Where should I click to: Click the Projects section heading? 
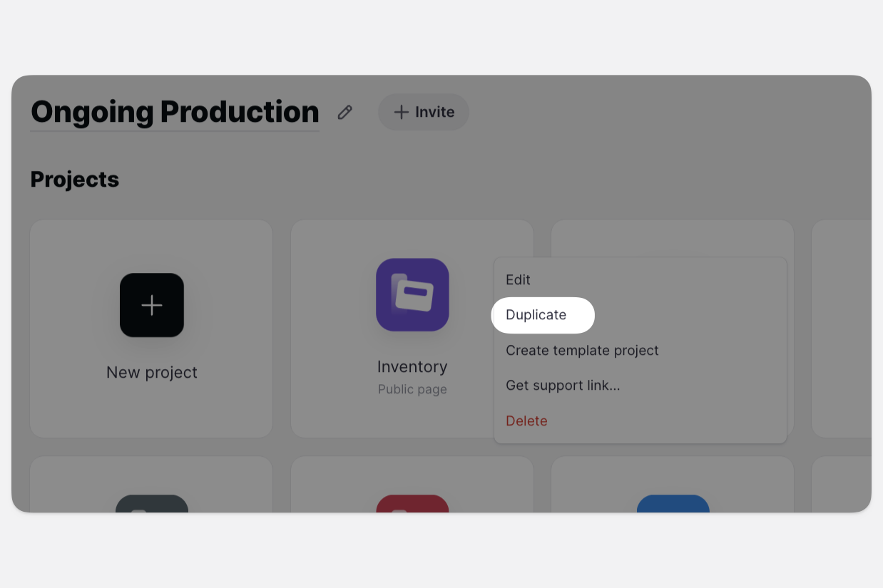(75, 180)
